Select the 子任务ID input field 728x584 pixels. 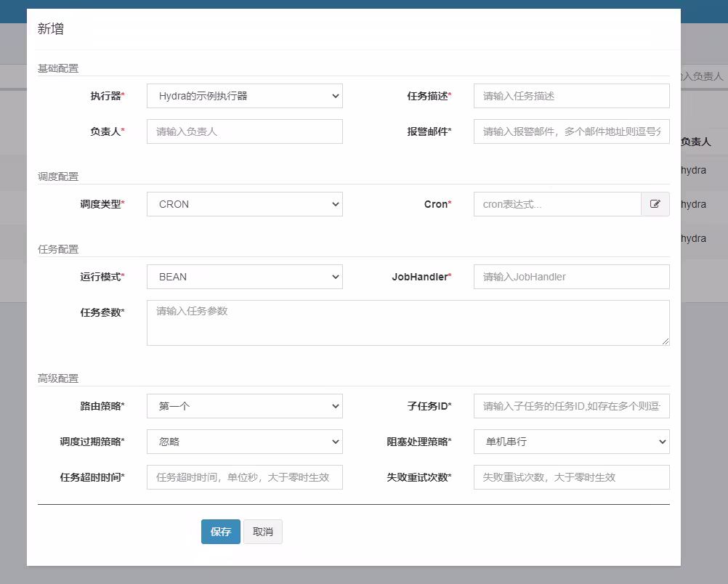coord(571,406)
